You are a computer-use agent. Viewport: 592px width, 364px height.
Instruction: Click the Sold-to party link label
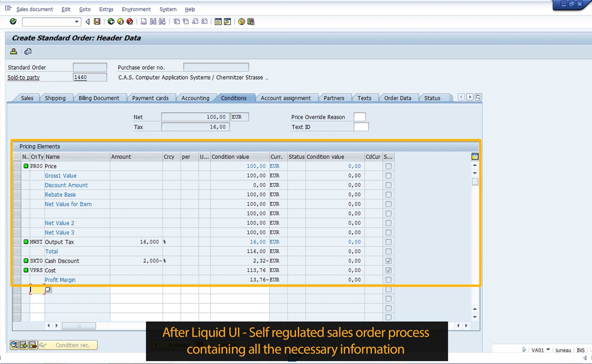23,77
